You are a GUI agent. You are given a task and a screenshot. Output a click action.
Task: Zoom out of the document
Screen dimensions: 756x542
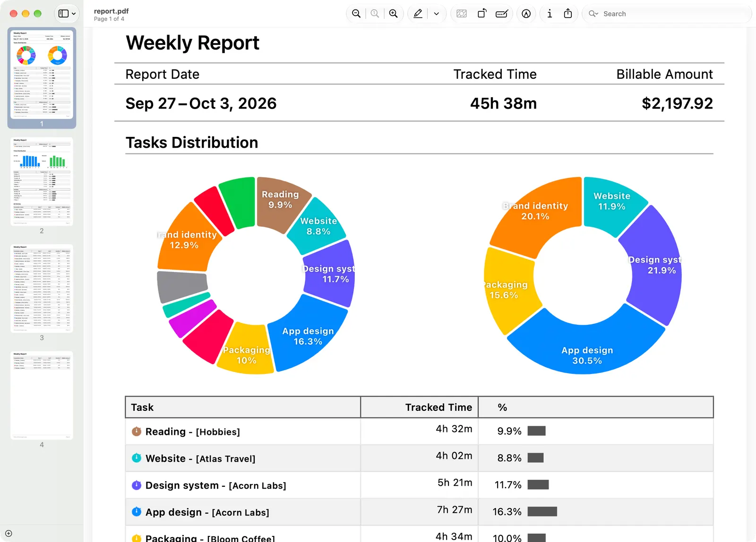pyautogui.click(x=356, y=14)
